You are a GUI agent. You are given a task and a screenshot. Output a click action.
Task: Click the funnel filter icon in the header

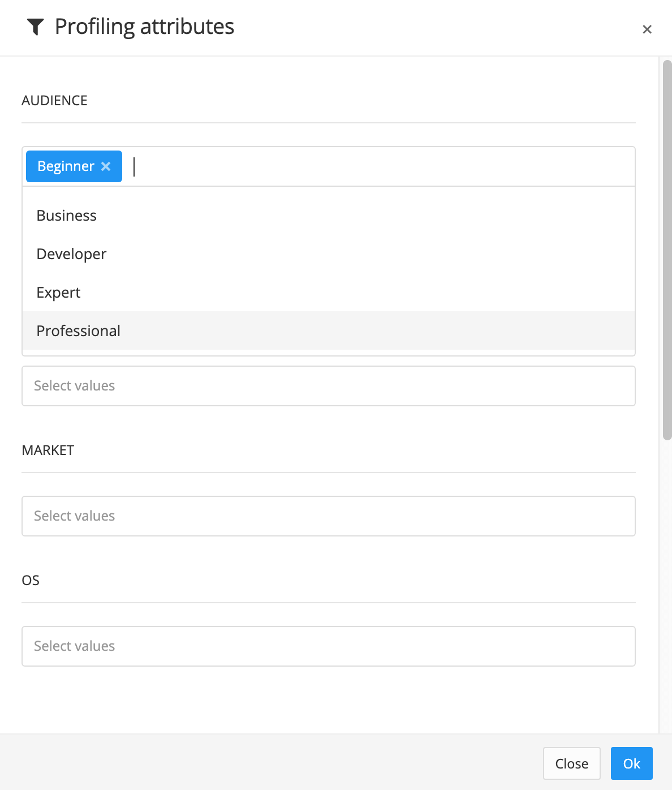(36, 26)
